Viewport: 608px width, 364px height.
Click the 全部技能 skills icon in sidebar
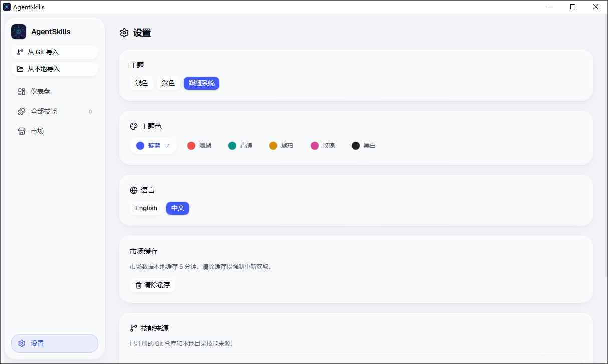[x=21, y=111]
